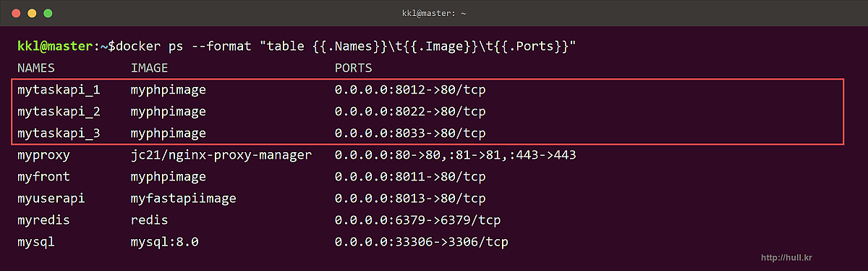Click port mapping 0.0.0.0:8013->80/tcp
The width and height of the screenshot is (868, 271).
point(410,199)
